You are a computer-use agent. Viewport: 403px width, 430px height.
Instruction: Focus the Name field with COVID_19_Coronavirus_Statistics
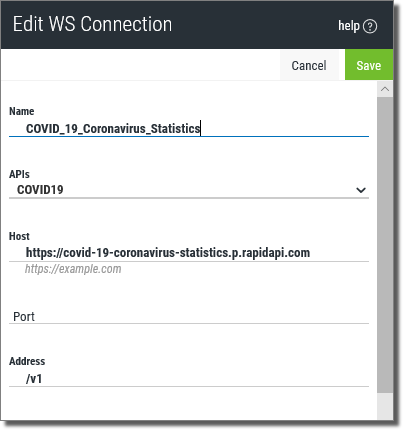pyautogui.click(x=189, y=129)
